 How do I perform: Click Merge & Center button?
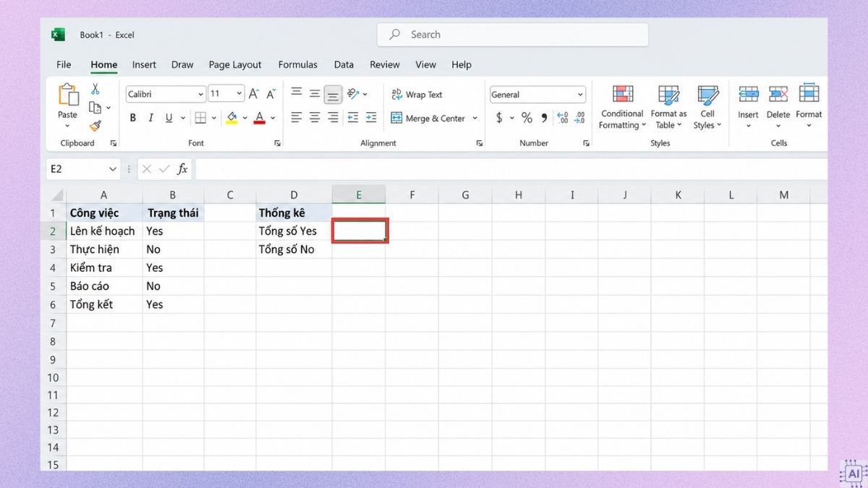tap(428, 118)
